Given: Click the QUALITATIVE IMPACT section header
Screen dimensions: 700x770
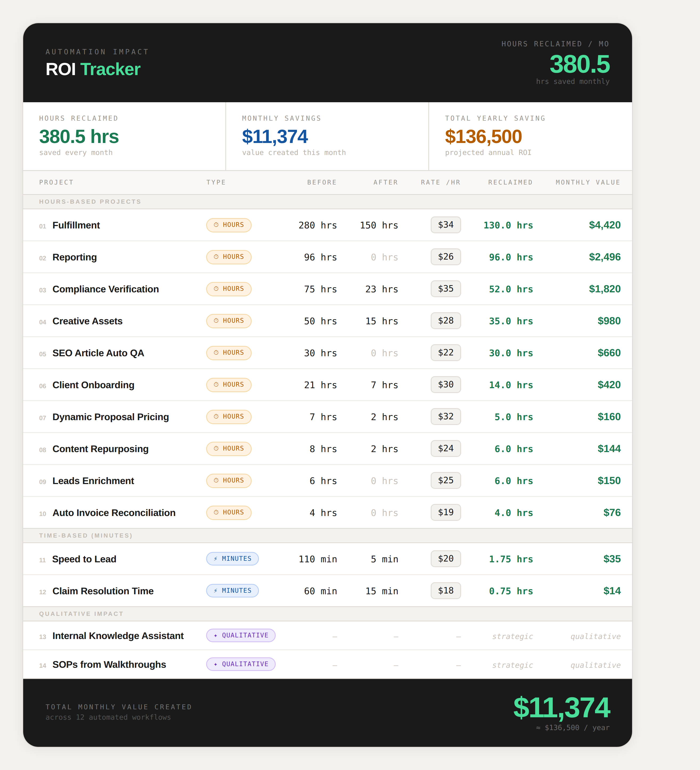Looking at the screenshot, I should click(81, 614).
